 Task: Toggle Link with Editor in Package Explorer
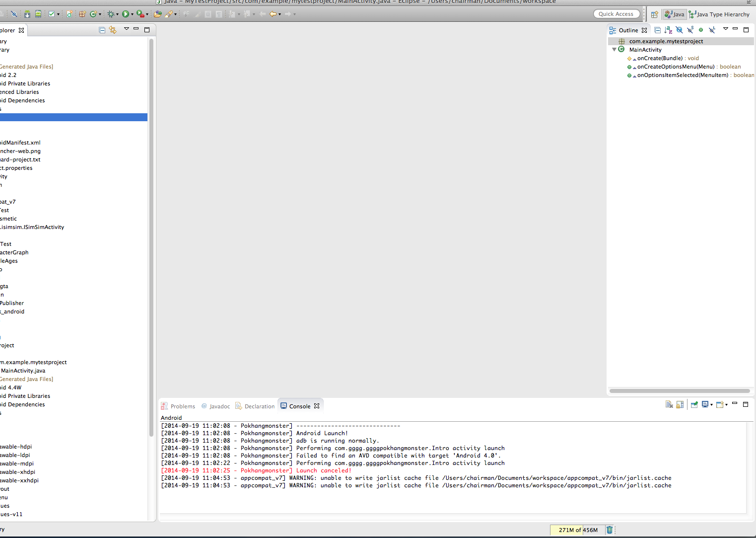pos(113,30)
